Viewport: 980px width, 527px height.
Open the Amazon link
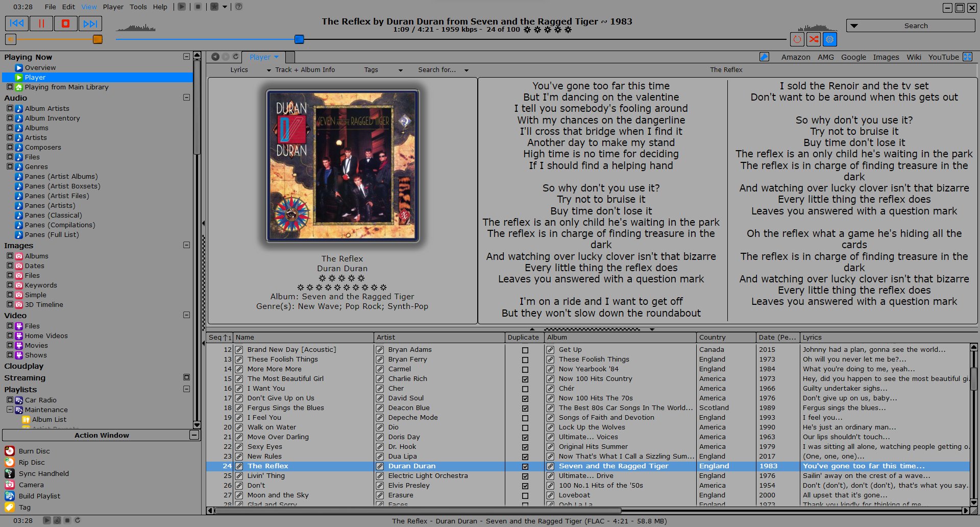[x=796, y=57]
